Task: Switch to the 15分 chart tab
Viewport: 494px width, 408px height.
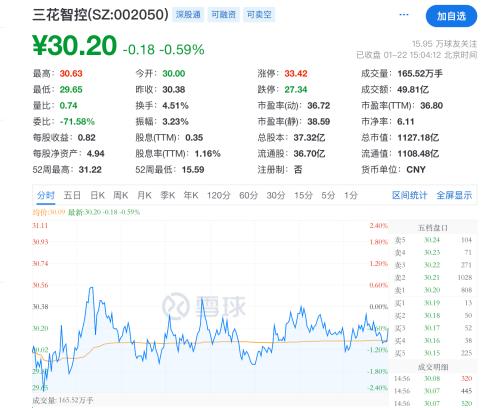Action: coord(303,195)
